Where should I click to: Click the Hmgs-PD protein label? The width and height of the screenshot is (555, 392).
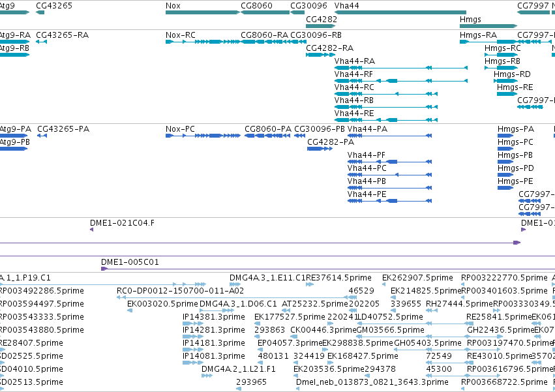516,168
